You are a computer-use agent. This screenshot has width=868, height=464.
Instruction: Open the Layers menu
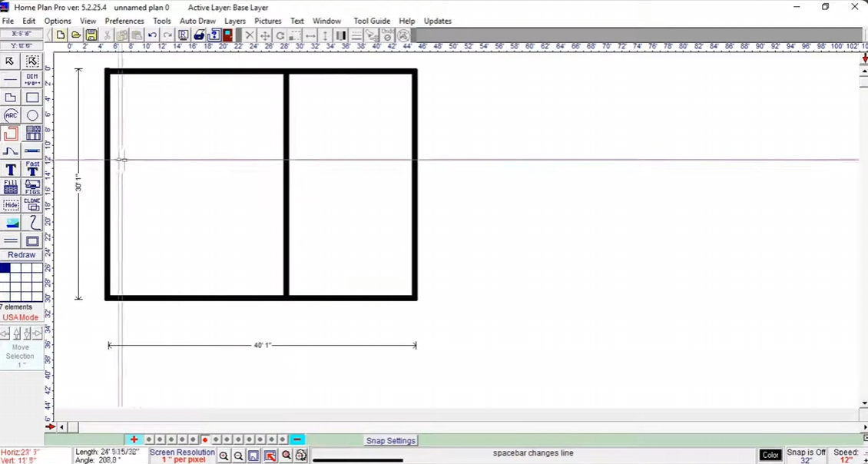click(235, 21)
